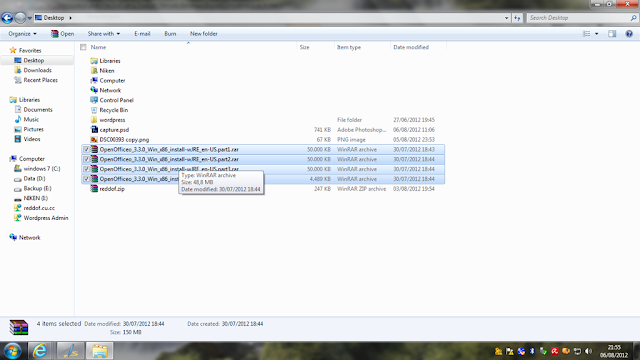This screenshot has width=640, height=360.
Task: Refresh the Desktop folder view
Action: [517, 18]
